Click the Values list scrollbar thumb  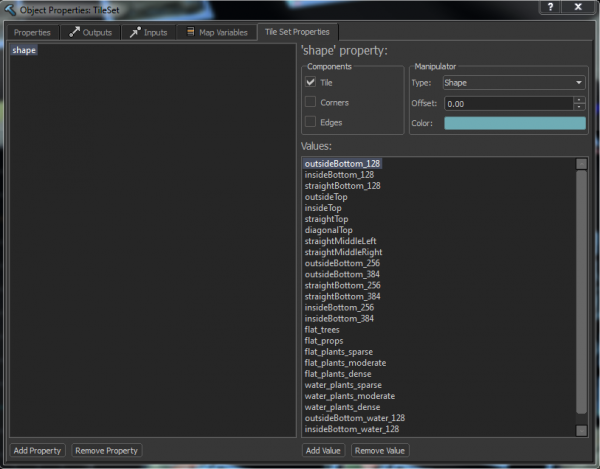581,292
